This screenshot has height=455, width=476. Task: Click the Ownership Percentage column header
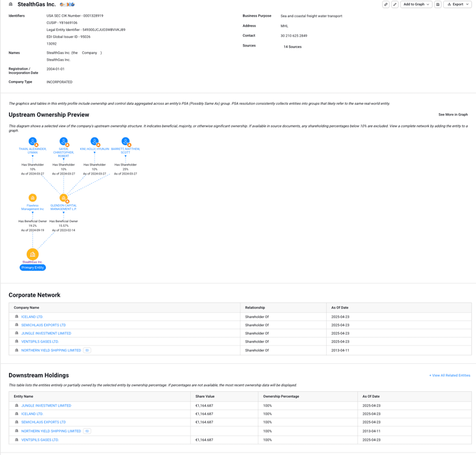coord(281,396)
